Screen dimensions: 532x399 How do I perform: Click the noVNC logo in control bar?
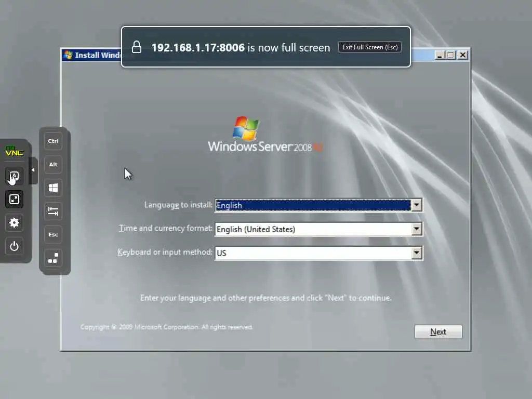tap(14, 151)
